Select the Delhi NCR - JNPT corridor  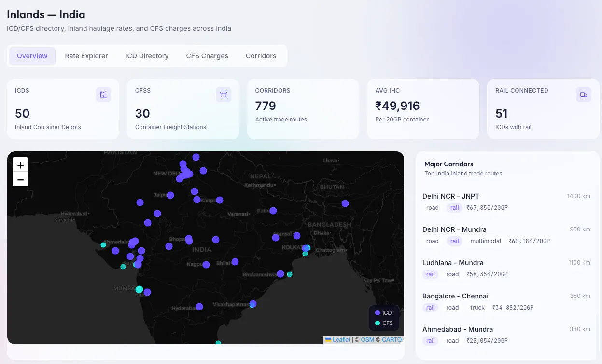click(x=506, y=202)
